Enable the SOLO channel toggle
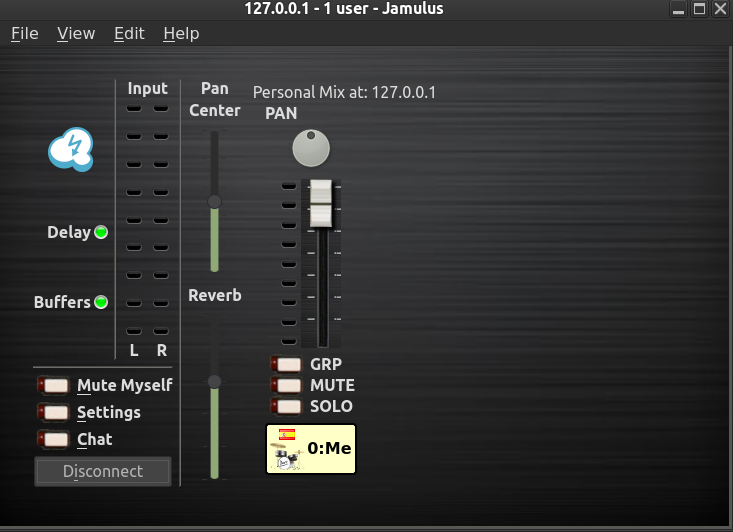The image size is (733, 532). tap(286, 406)
